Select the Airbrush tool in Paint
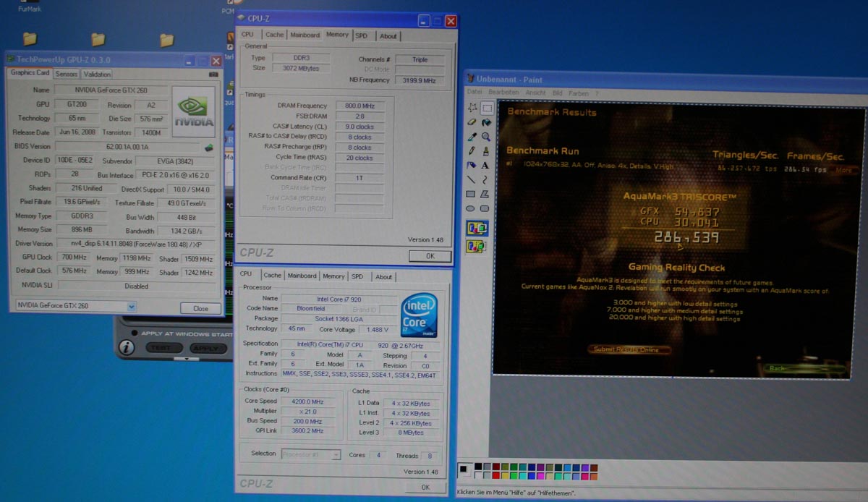The width and height of the screenshot is (868, 502). [472, 166]
